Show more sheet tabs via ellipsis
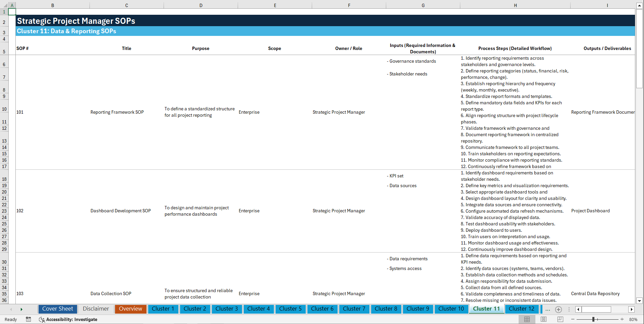The height and width of the screenshot is (324, 644). (548, 310)
